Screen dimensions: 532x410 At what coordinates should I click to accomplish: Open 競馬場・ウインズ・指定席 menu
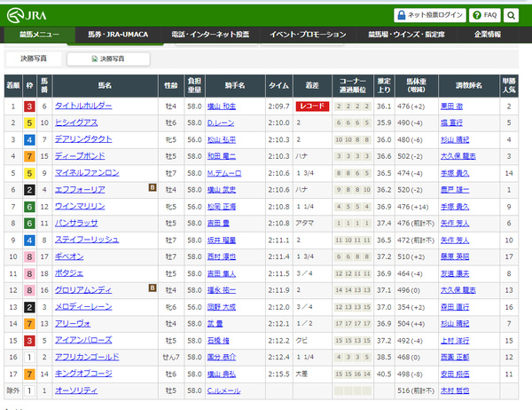pos(406,35)
